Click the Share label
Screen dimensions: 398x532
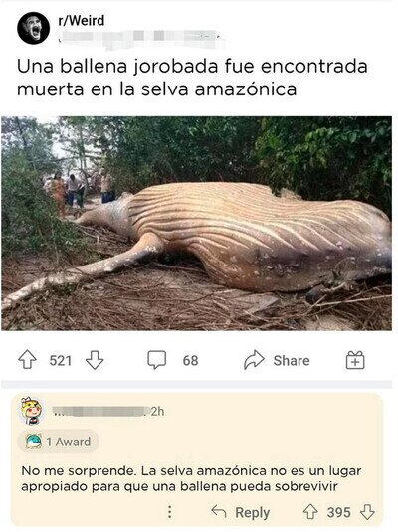[x=292, y=360]
